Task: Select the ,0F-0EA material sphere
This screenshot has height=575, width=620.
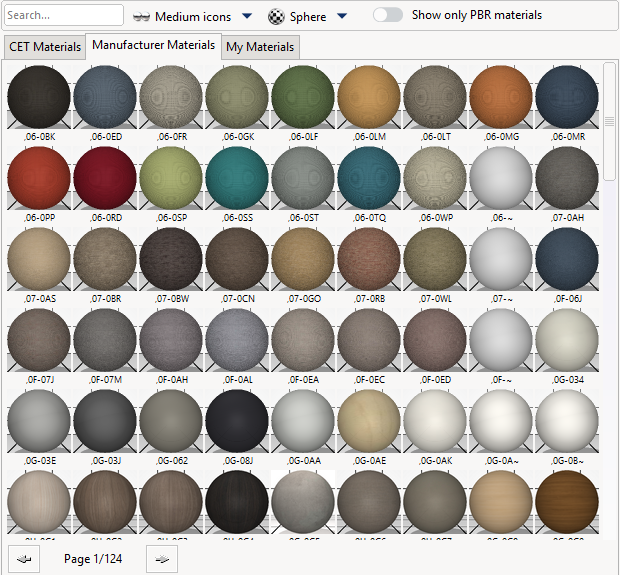Action: (303, 340)
